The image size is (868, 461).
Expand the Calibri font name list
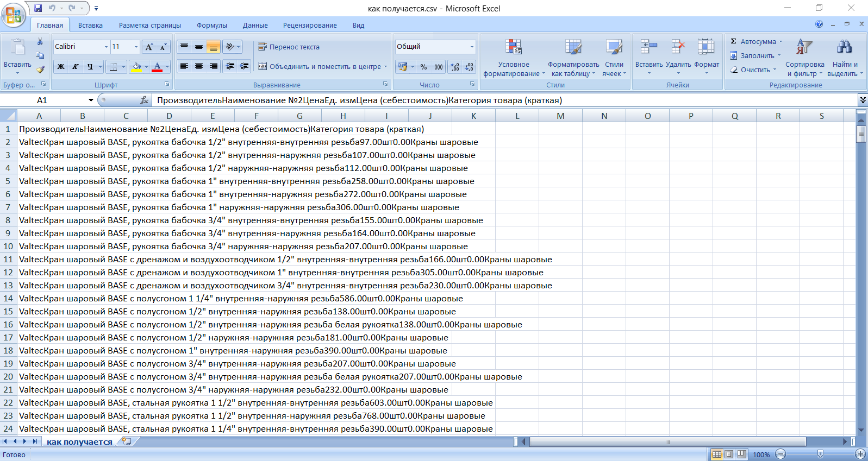click(x=106, y=47)
